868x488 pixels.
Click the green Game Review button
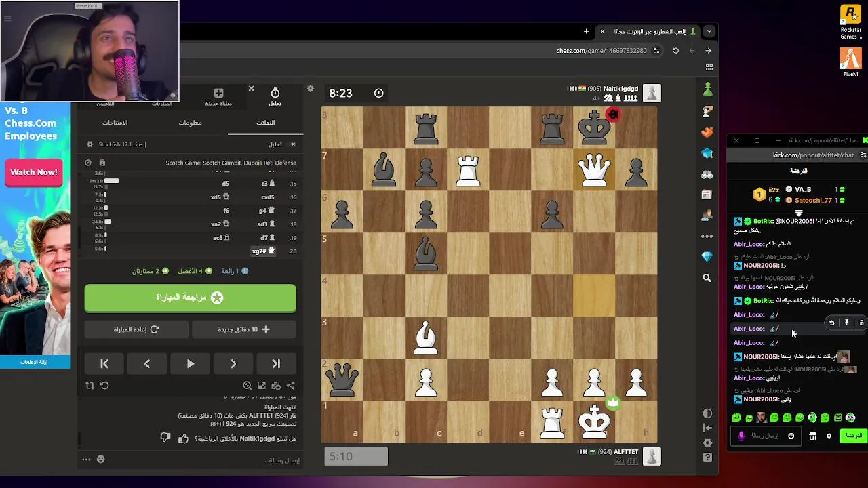(191, 298)
